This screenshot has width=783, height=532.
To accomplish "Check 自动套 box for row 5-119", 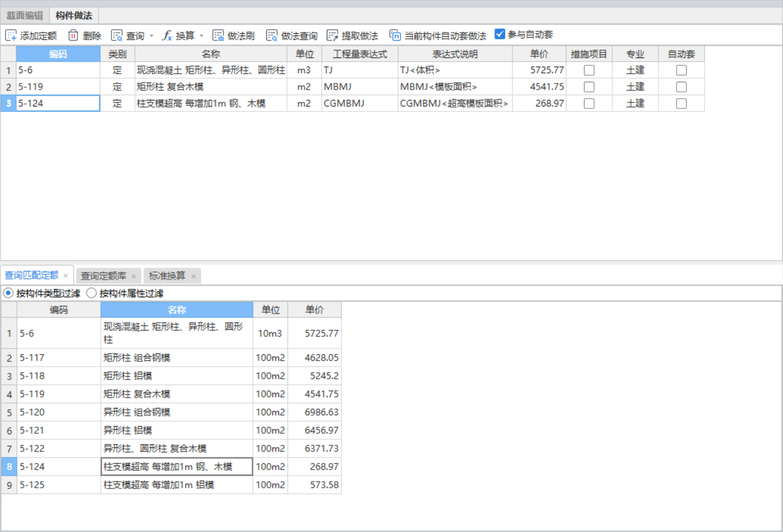I will [x=681, y=87].
